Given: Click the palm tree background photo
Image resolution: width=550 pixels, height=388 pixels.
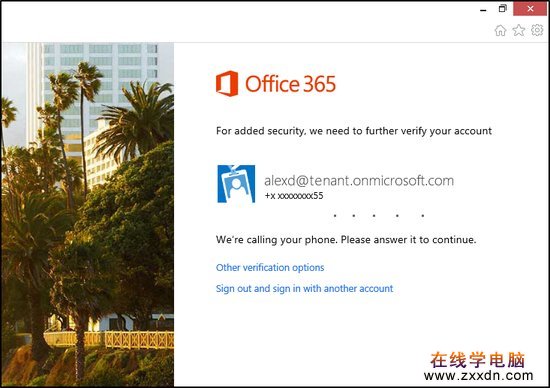Looking at the screenshot, I should [x=88, y=214].
